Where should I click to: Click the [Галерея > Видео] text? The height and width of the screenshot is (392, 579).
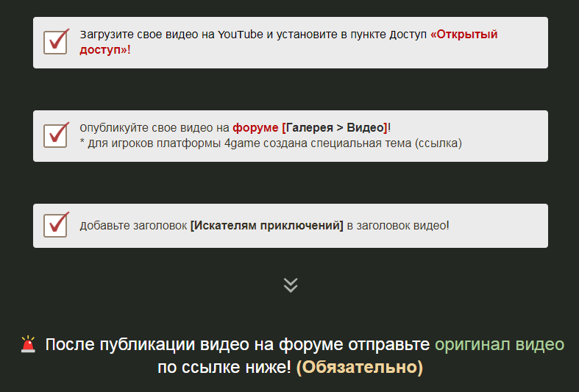tap(335, 128)
